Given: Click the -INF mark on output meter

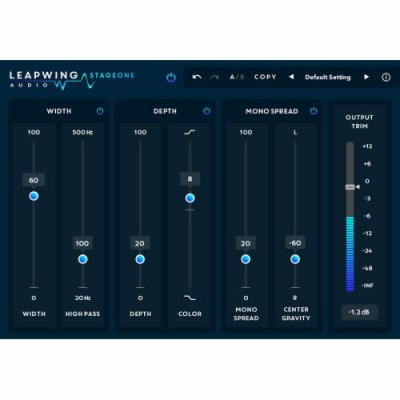Looking at the screenshot, I should click(367, 286).
